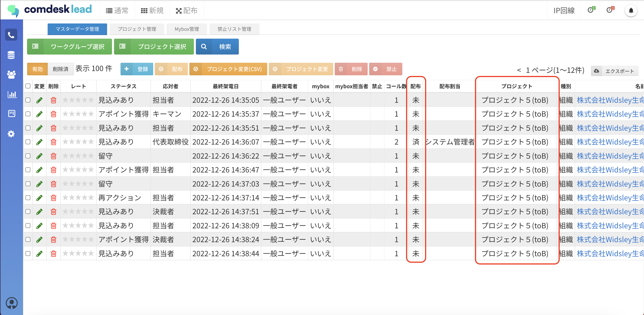Go to previous page with the < arrow
The image size is (644, 315).
coord(519,70)
